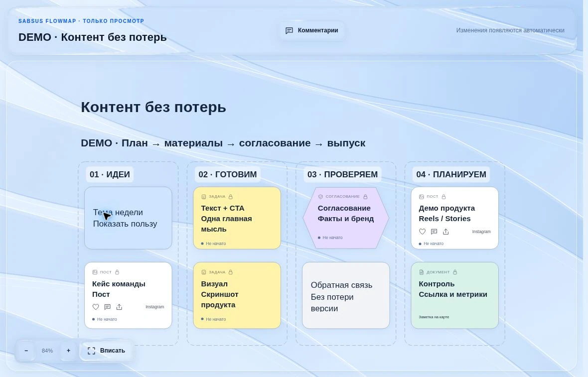Screen dimensions: 588x377
Task: Click the Визуал Скриншот продукта card title
Action: click(220, 294)
